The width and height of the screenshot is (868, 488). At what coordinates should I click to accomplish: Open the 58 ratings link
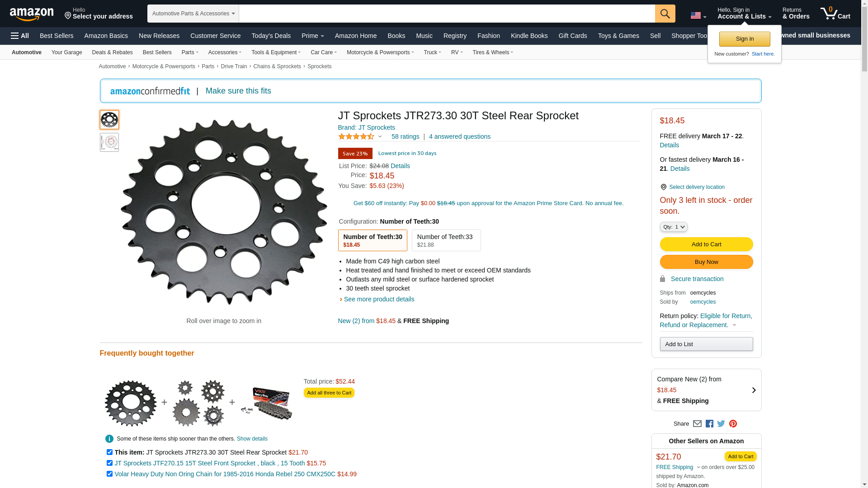(x=405, y=136)
